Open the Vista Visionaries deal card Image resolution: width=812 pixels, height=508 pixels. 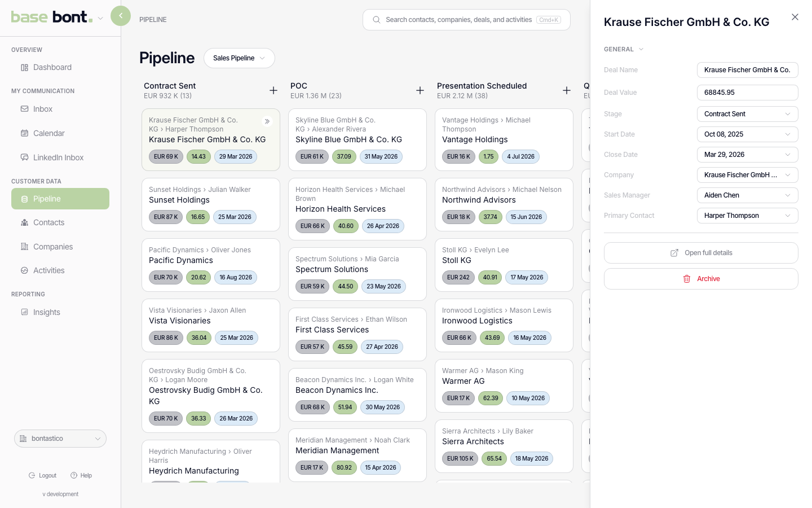pyautogui.click(x=211, y=325)
